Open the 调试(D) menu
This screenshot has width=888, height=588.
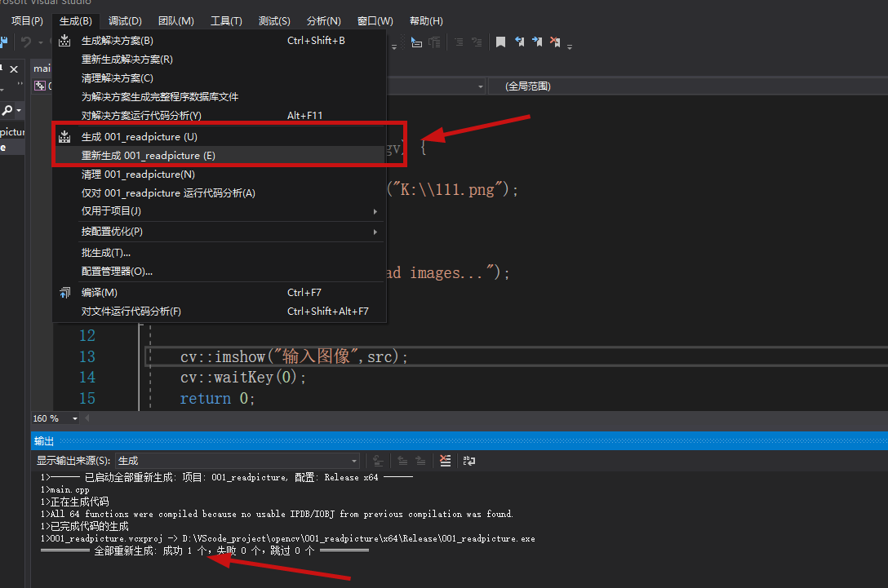pos(125,21)
